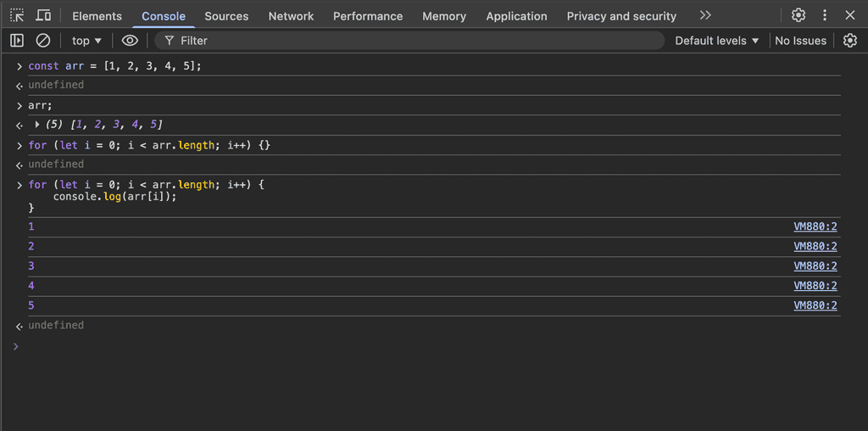Toggle the device toolbar icon

coord(43,15)
